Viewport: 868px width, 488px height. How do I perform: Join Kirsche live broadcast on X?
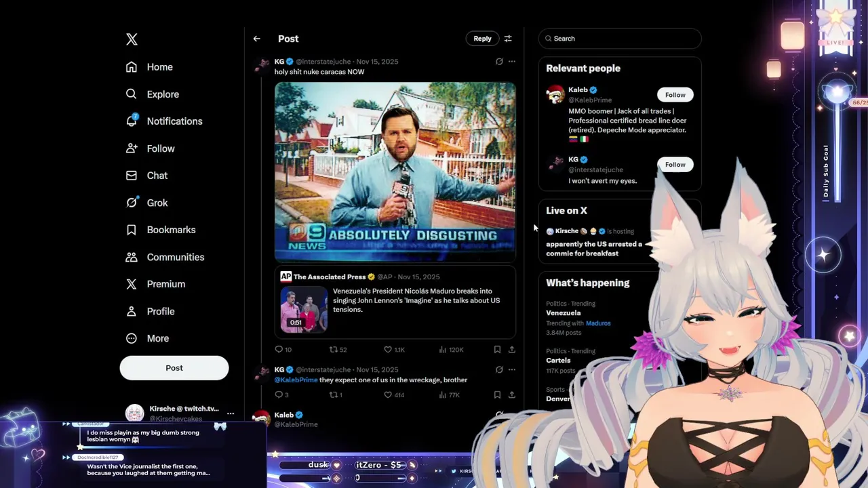(594, 242)
